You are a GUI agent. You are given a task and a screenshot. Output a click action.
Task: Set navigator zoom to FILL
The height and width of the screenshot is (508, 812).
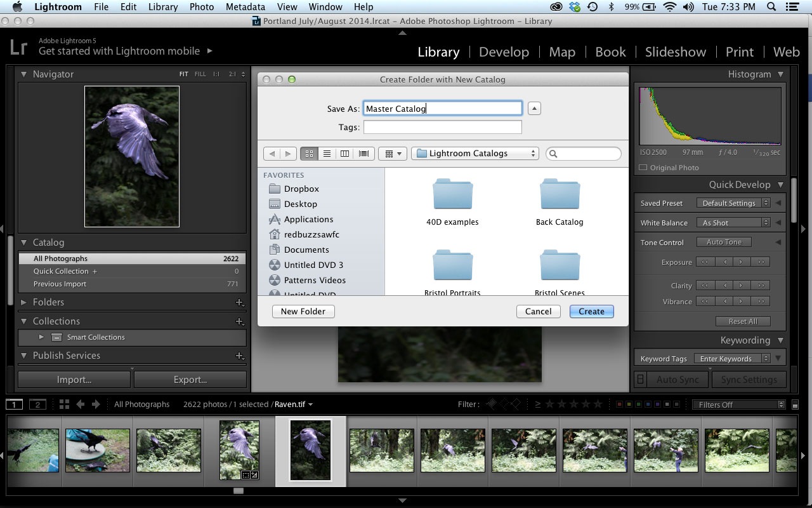pos(200,74)
